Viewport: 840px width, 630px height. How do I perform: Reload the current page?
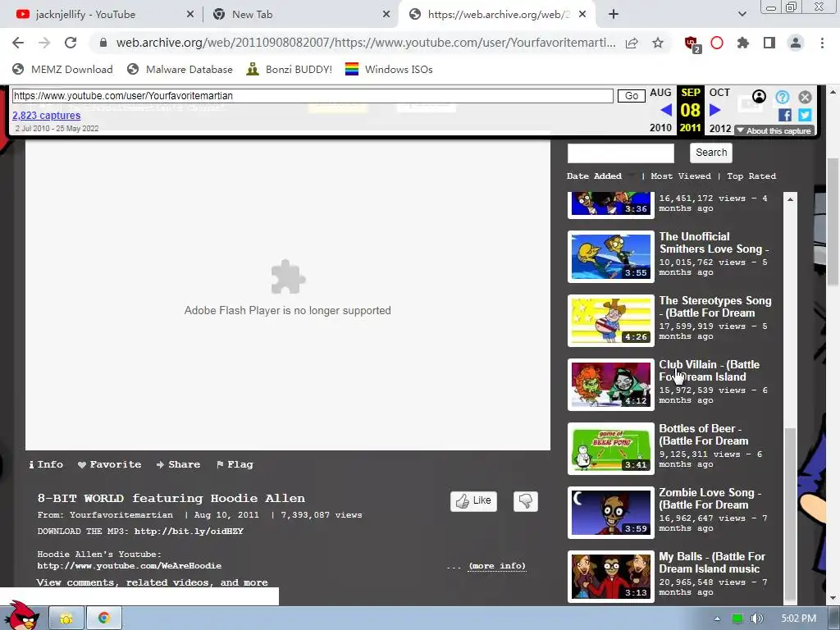(71, 43)
